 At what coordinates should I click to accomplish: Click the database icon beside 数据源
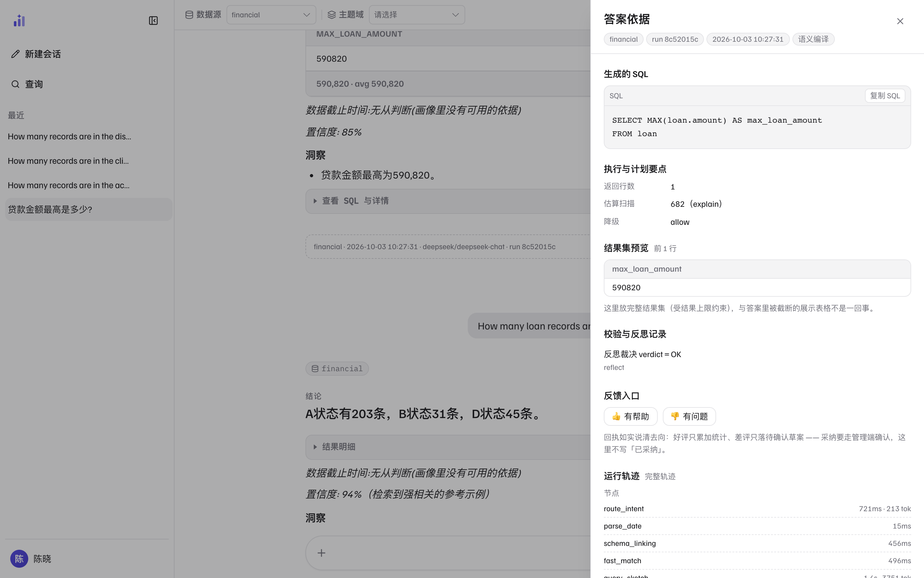pos(189,14)
